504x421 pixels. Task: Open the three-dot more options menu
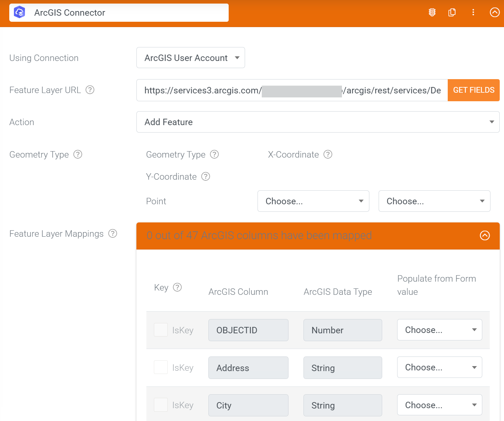pos(473,12)
